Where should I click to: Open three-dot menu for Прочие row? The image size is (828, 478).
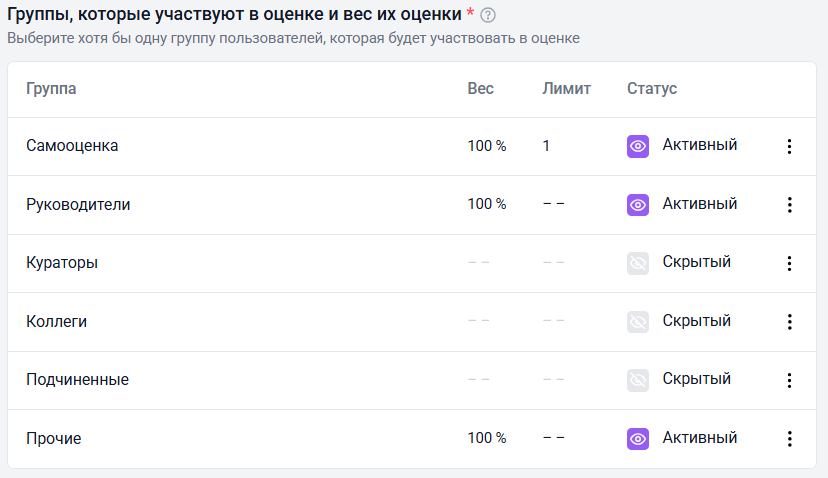pos(789,438)
